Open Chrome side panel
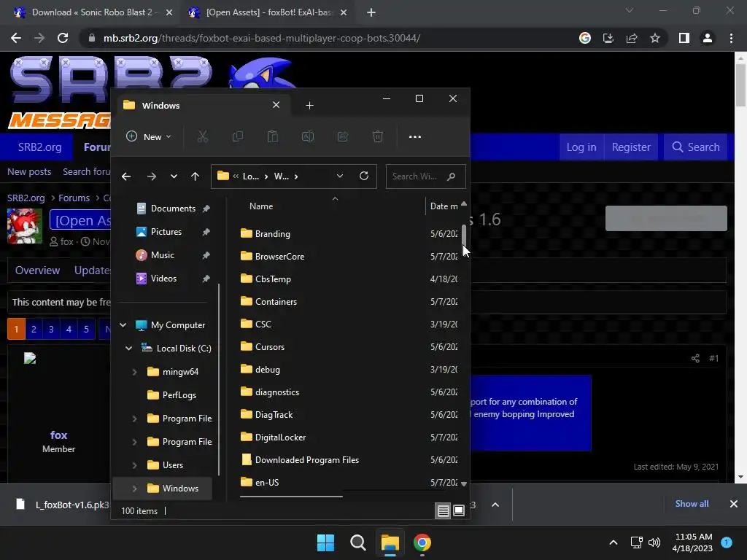This screenshot has height=560, width=747. coord(684,38)
